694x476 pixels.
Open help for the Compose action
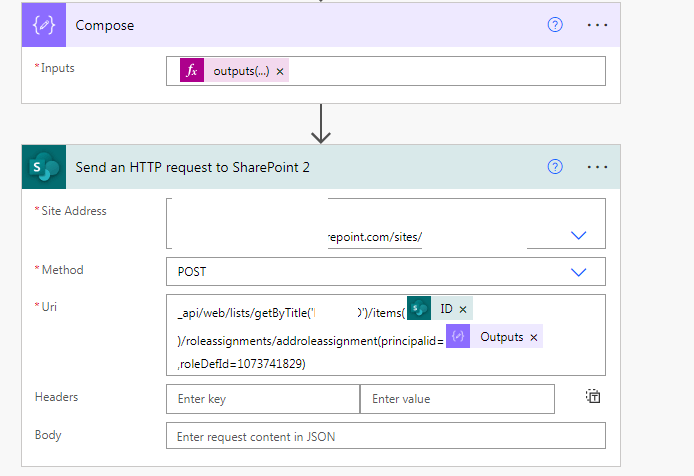(555, 25)
